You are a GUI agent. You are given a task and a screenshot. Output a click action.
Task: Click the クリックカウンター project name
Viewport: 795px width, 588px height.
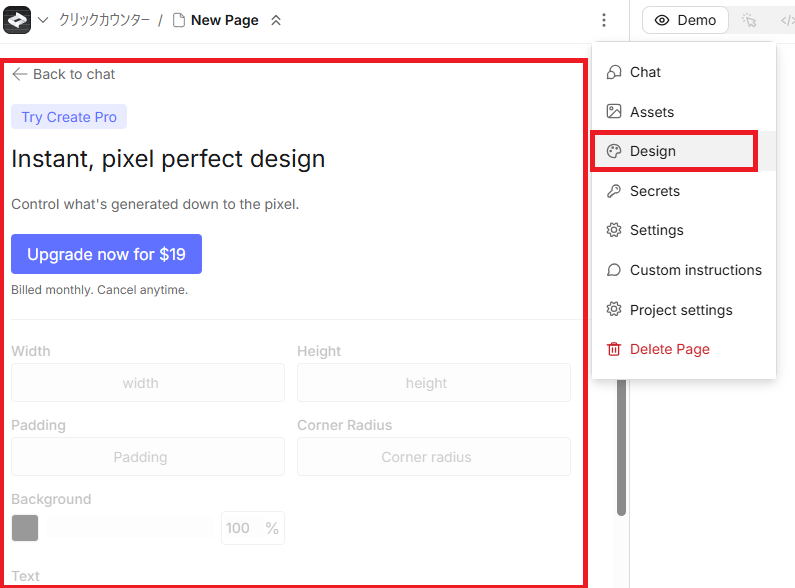104,20
